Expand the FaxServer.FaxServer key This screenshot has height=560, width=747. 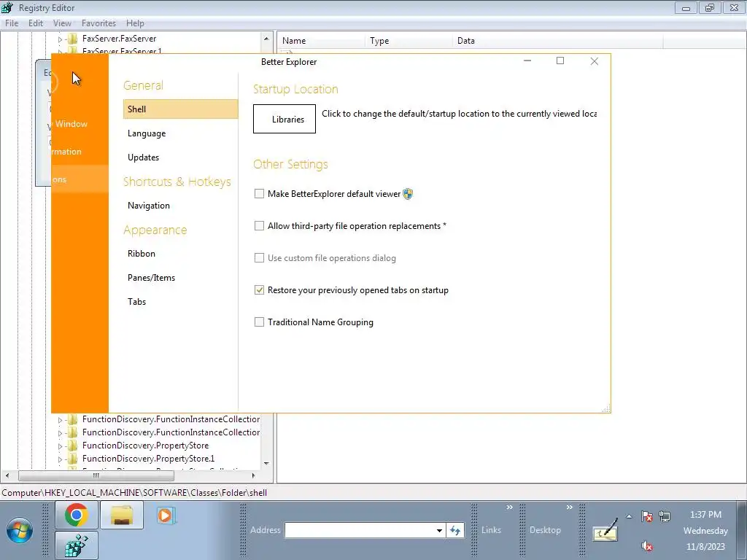point(60,39)
